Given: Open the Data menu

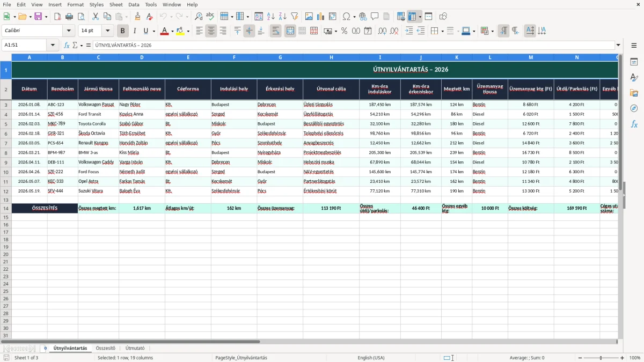Looking at the screenshot, I should (x=134, y=4).
